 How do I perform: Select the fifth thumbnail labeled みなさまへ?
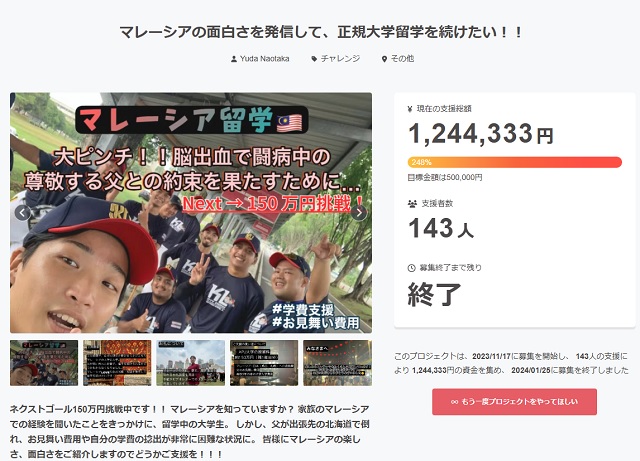pos(338,363)
